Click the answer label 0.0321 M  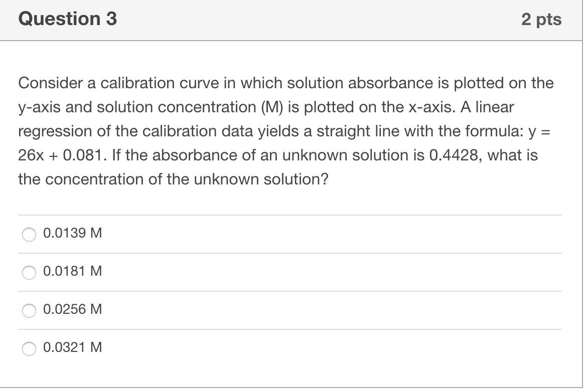tap(72, 347)
